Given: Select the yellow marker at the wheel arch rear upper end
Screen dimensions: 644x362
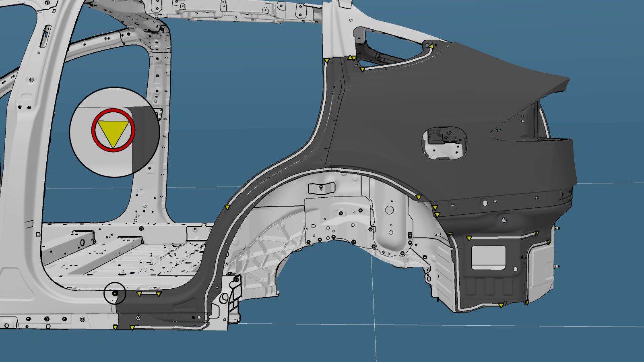Looking at the screenshot, I should 419,197.
